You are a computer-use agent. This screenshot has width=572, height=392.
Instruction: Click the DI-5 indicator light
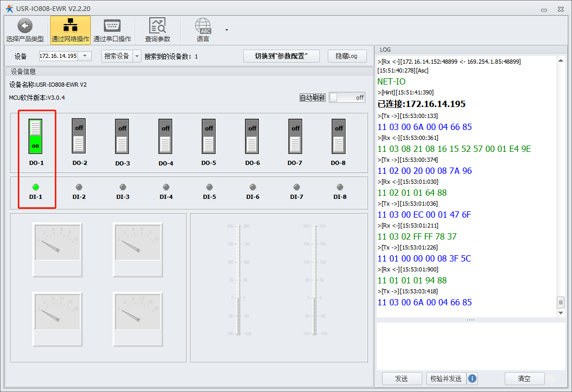(209, 187)
